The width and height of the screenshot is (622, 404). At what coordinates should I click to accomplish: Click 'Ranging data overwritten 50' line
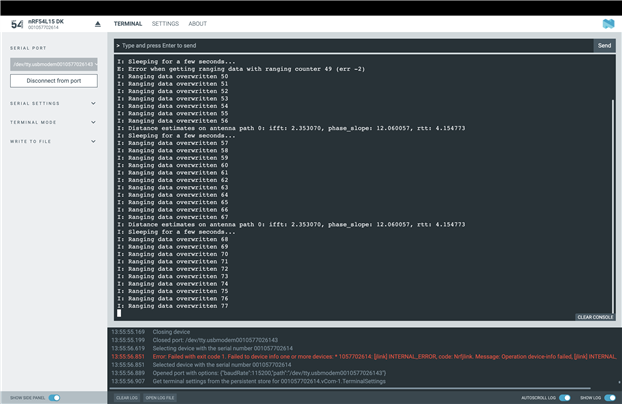point(173,77)
